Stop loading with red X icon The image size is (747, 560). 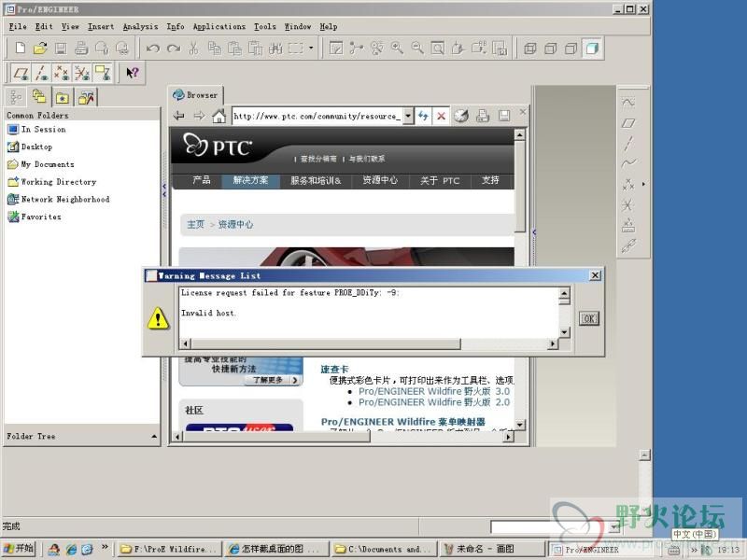tap(441, 116)
